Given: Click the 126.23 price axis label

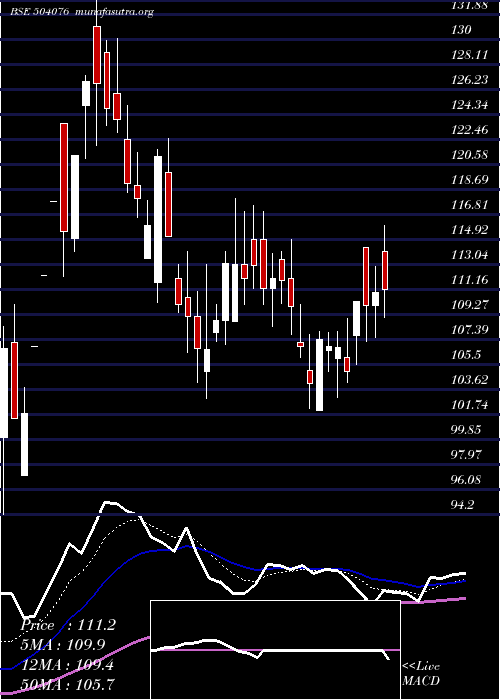Looking at the screenshot, I should coord(468,80).
